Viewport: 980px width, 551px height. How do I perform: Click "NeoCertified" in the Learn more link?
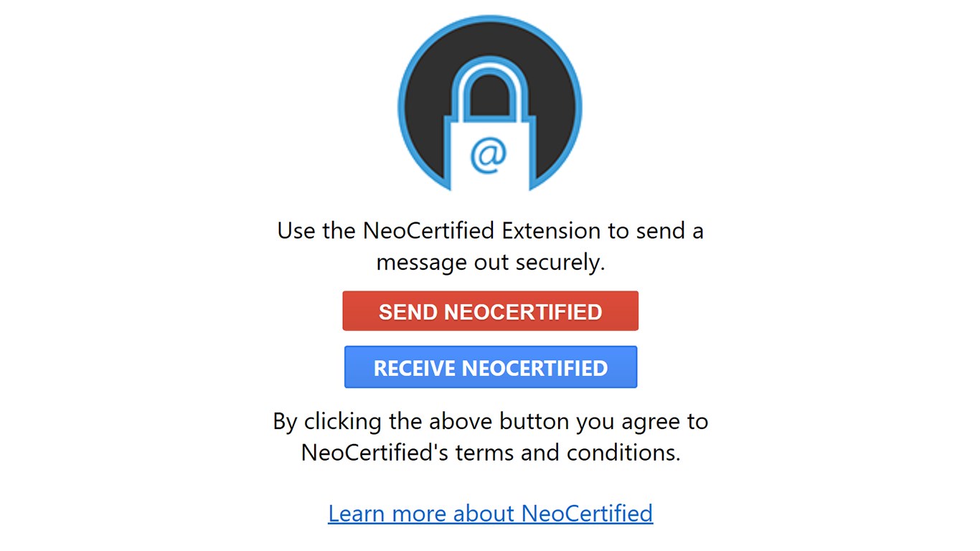click(586, 513)
